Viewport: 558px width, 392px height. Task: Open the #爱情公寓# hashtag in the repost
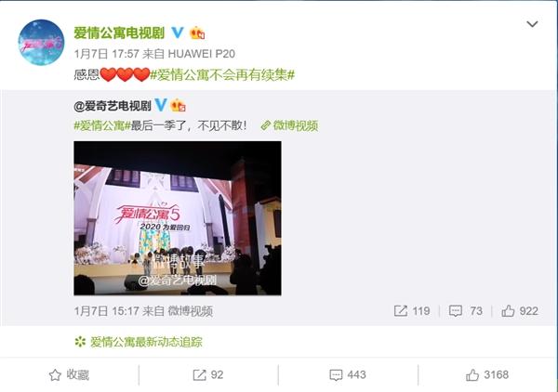click(102, 125)
